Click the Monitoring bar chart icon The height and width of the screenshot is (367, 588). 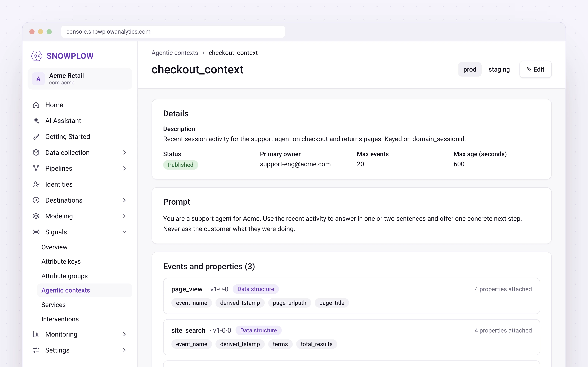[36, 334]
